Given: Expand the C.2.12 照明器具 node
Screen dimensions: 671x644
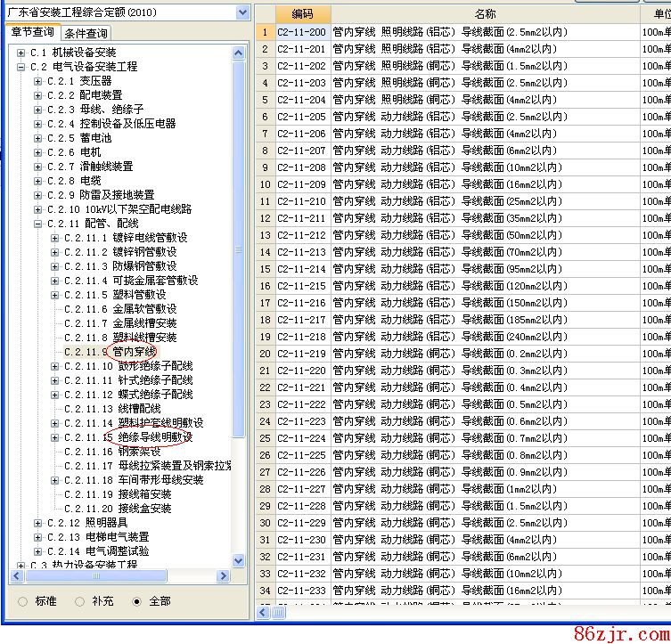Looking at the screenshot, I should click(38, 523).
